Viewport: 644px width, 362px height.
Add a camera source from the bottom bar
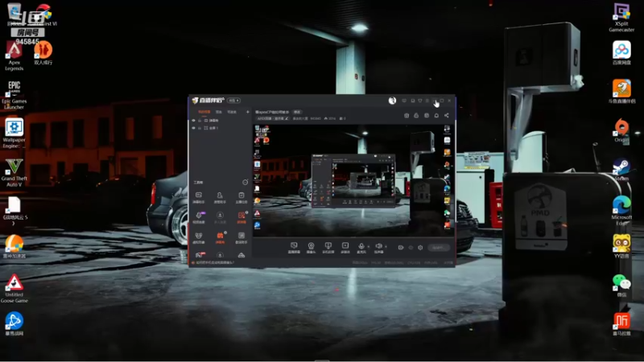pyautogui.click(x=311, y=248)
